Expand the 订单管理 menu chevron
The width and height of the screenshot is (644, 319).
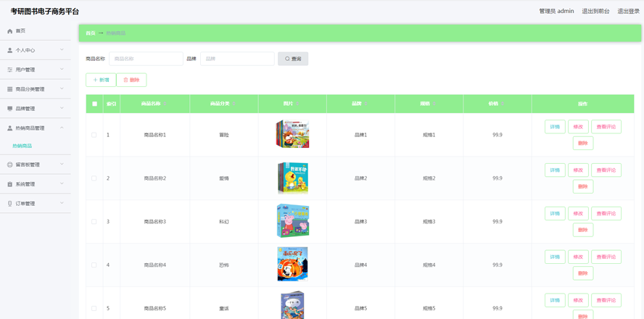pos(62,203)
